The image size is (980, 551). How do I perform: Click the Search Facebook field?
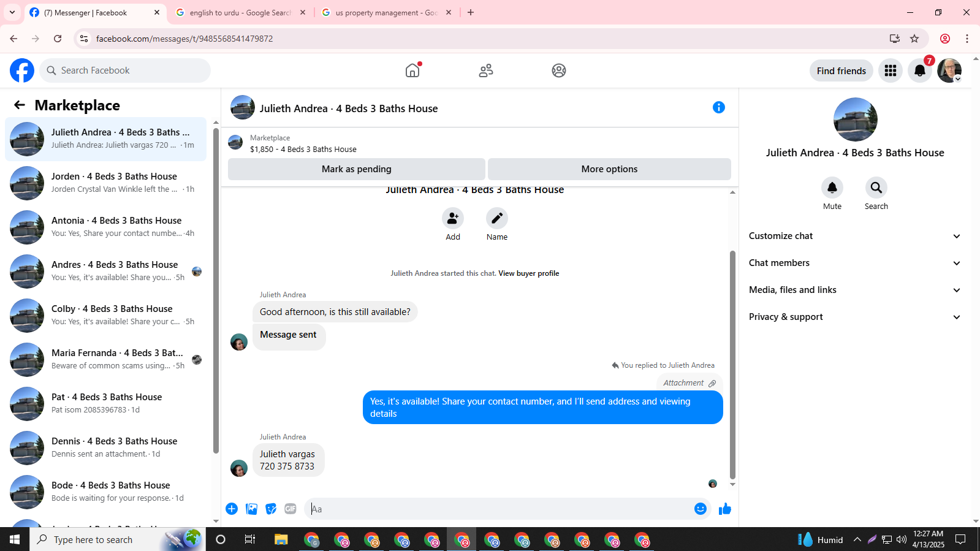point(125,70)
